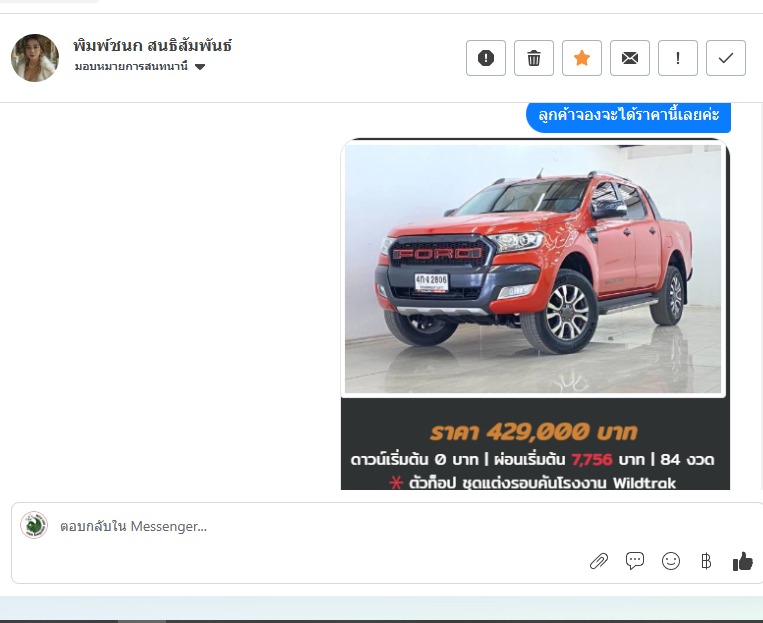Screen dimensions: 763x623
Task: Delete conversation using trash can icon
Action: coord(534,58)
